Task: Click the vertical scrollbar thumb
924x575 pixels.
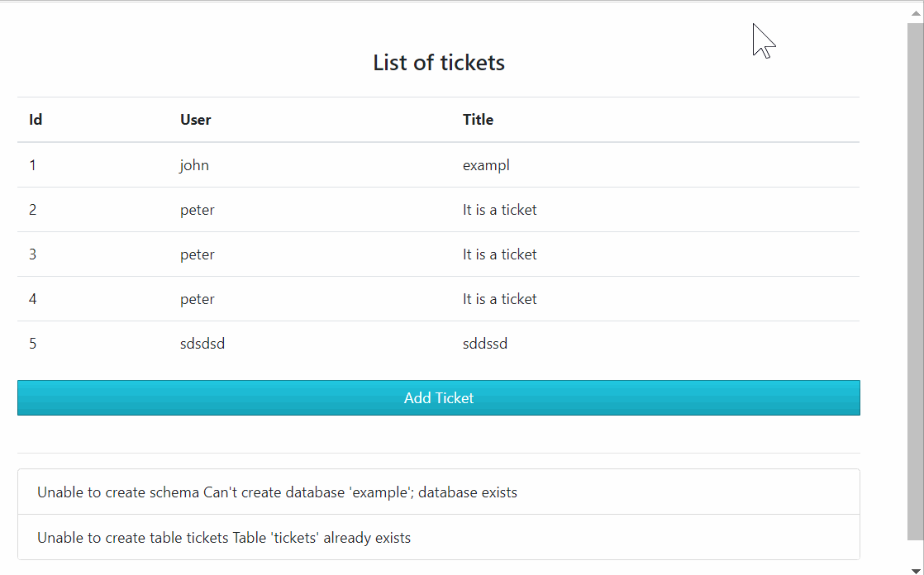Action: pyautogui.click(x=915, y=281)
